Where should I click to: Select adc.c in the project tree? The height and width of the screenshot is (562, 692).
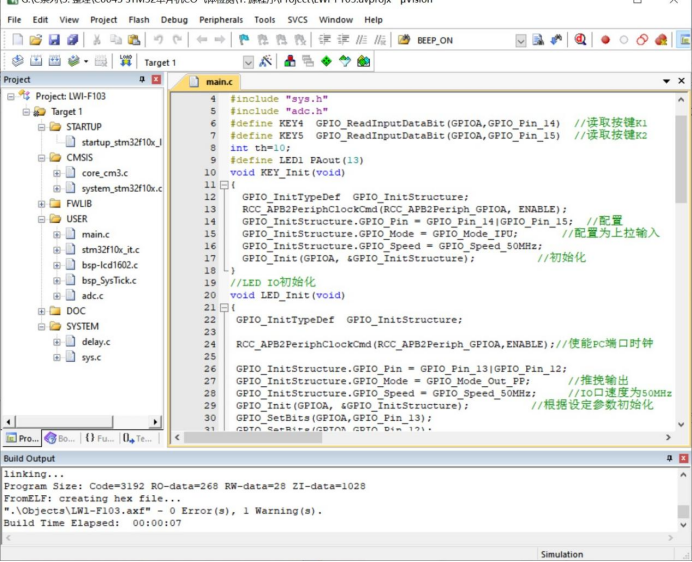tap(93, 296)
